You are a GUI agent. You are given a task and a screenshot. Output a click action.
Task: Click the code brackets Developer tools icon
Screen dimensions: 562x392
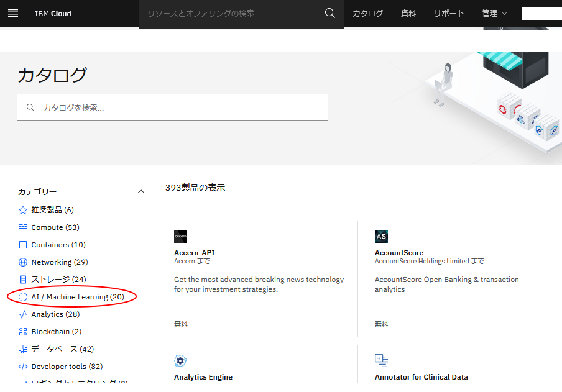tap(23, 367)
